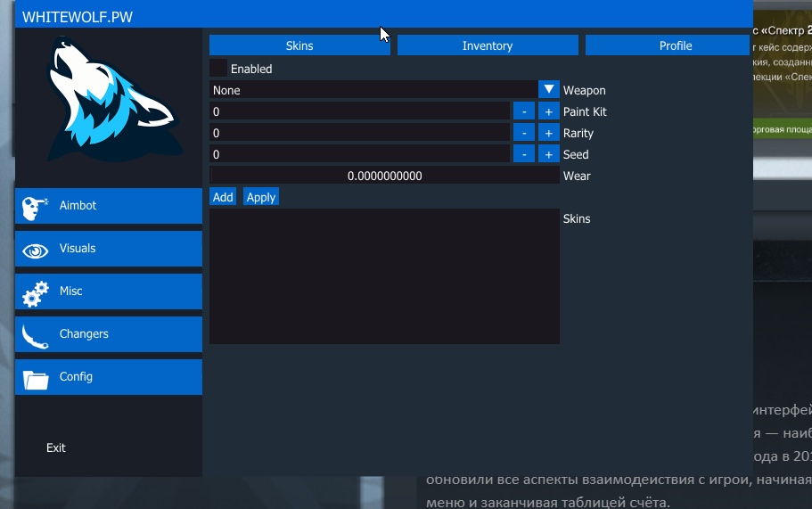Increase the Paint Kit value
812x509 pixels.
pyautogui.click(x=548, y=111)
